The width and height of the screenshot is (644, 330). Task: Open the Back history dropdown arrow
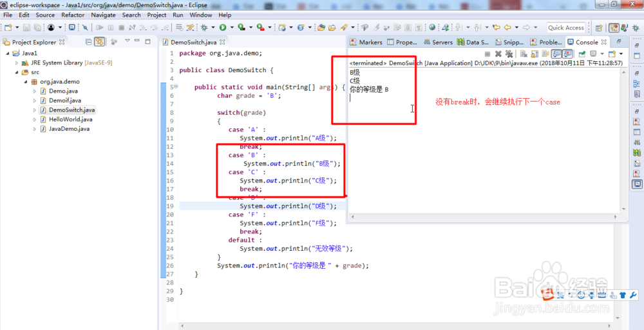tap(516, 28)
